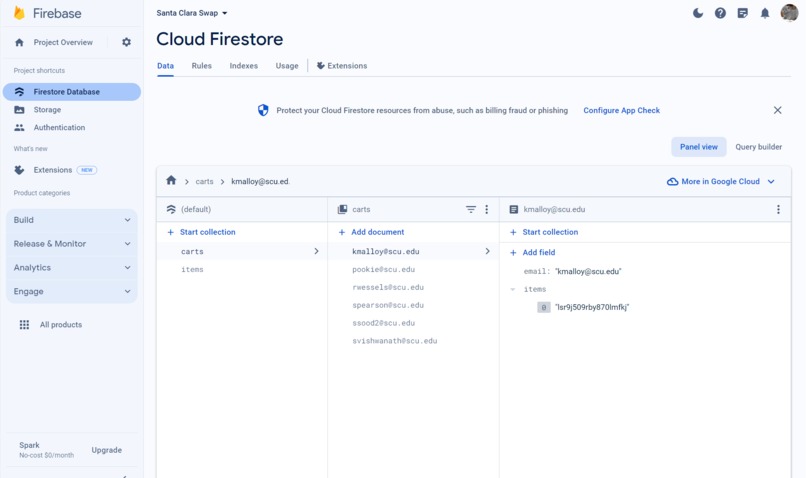Image resolution: width=806 pixels, height=478 pixels.
Task: Open the carts collection filter icon
Action: click(x=470, y=209)
